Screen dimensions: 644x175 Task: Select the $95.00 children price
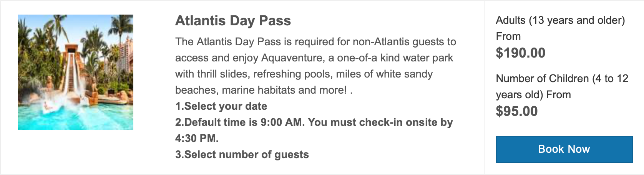click(x=516, y=111)
